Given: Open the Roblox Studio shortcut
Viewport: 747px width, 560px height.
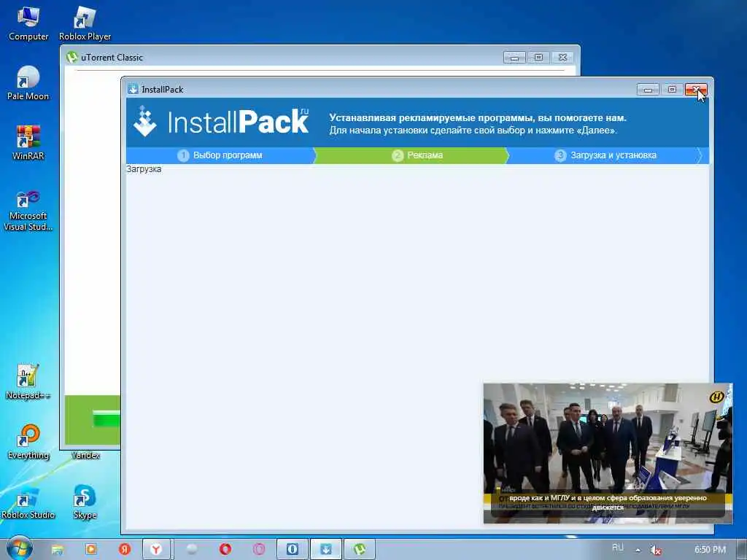Looking at the screenshot, I should click(x=28, y=502).
